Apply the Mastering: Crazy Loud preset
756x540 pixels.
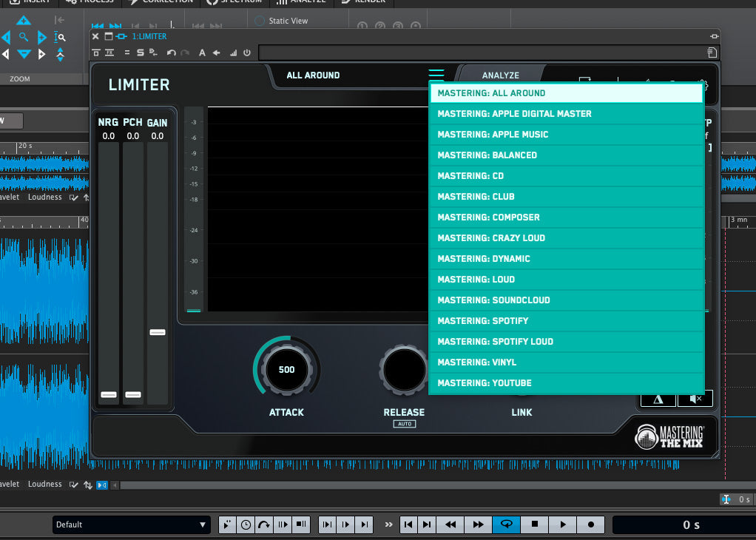click(567, 238)
